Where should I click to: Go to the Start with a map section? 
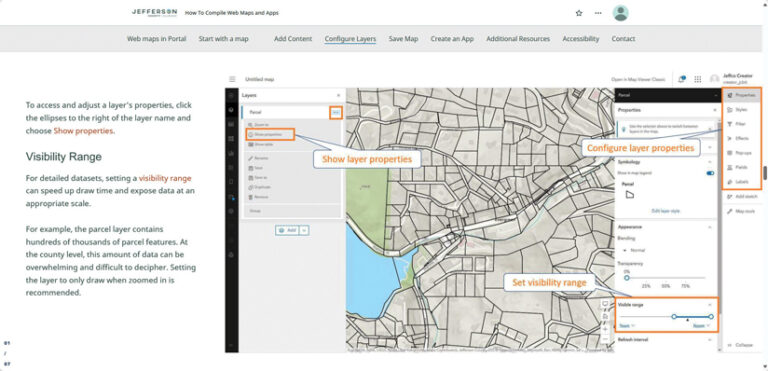click(223, 39)
